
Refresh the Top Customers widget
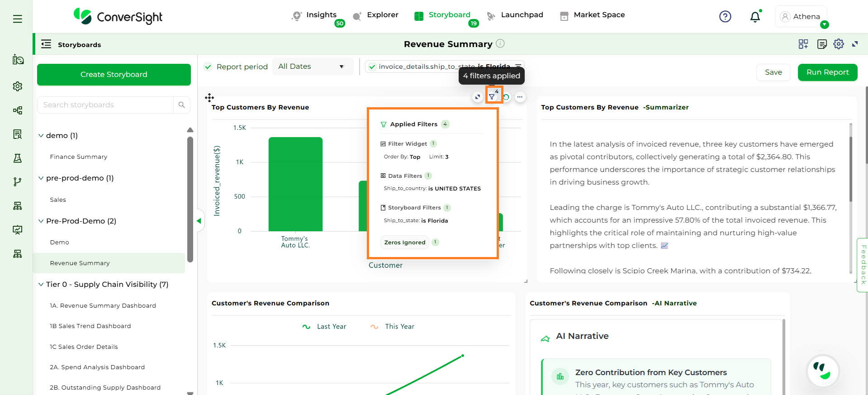click(507, 97)
